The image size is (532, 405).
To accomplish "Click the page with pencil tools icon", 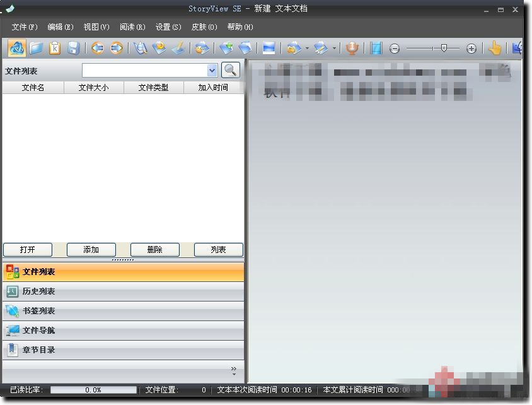I will point(321,48).
